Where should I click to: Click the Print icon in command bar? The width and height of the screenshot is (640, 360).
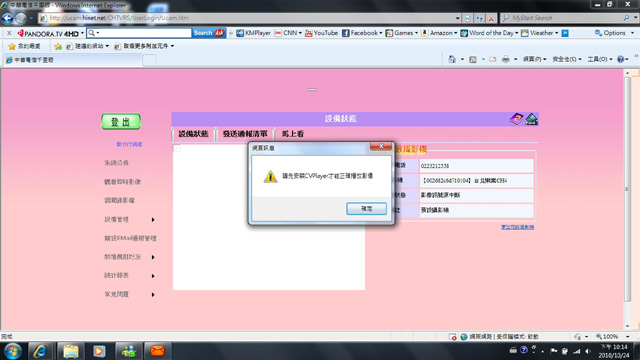(x=506, y=60)
